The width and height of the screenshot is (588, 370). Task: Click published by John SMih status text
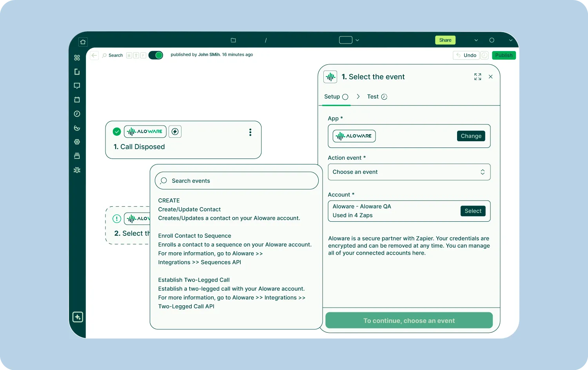point(212,55)
